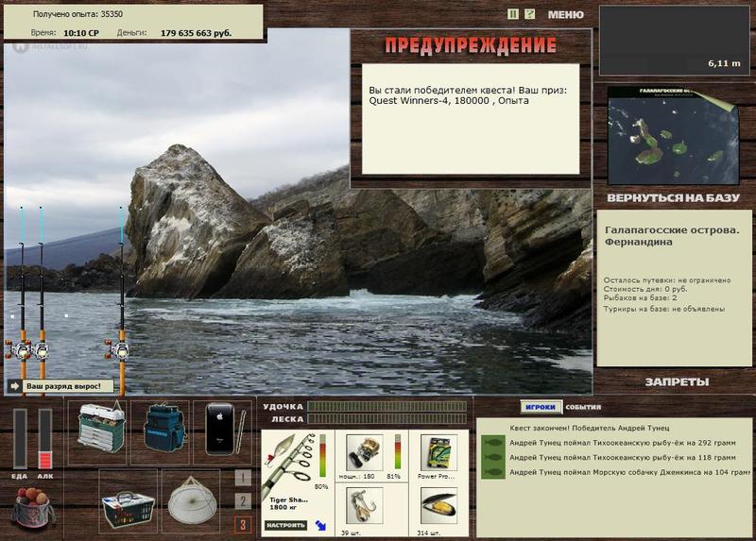The width and height of the screenshot is (756, 541).
Task: Click the АЛК alcohol level bar
Action: (45, 439)
